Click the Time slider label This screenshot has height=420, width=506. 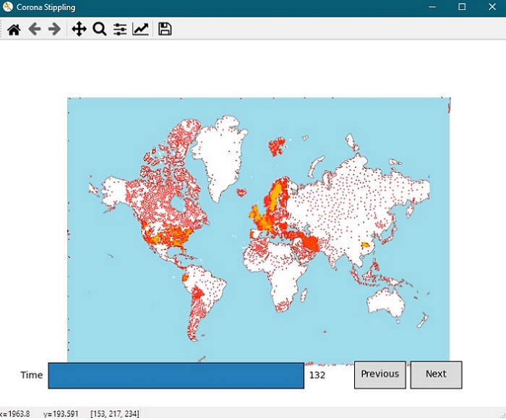click(x=32, y=375)
